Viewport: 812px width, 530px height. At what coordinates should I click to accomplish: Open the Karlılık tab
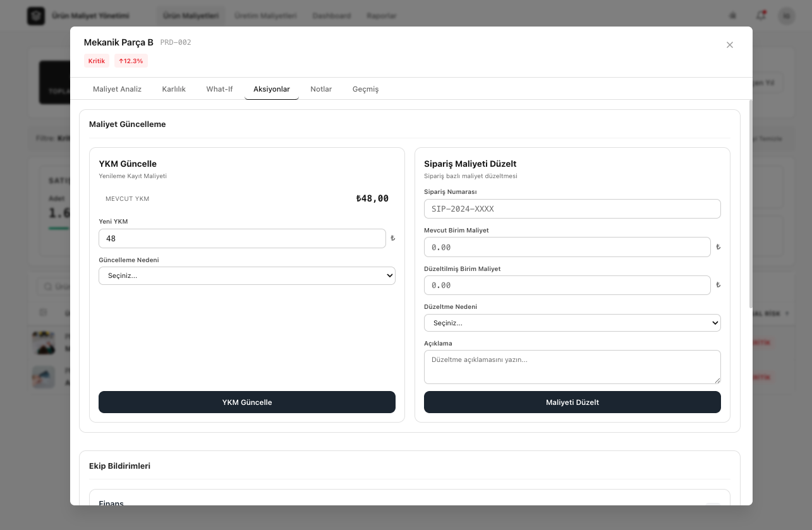[174, 89]
